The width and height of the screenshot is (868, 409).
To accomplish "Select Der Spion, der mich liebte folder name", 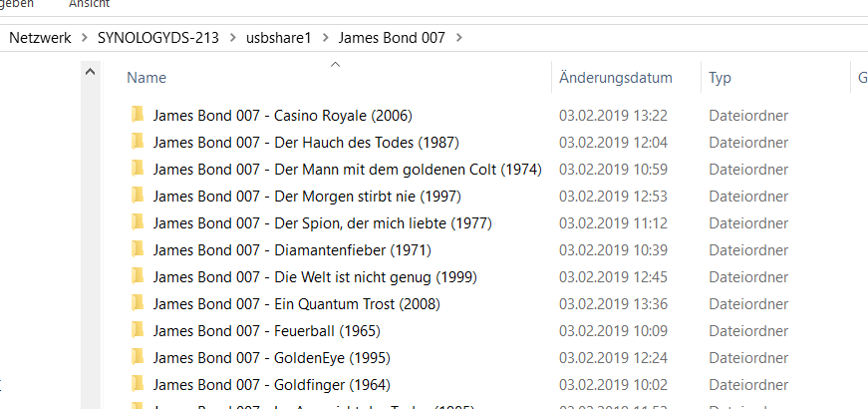I will (323, 222).
